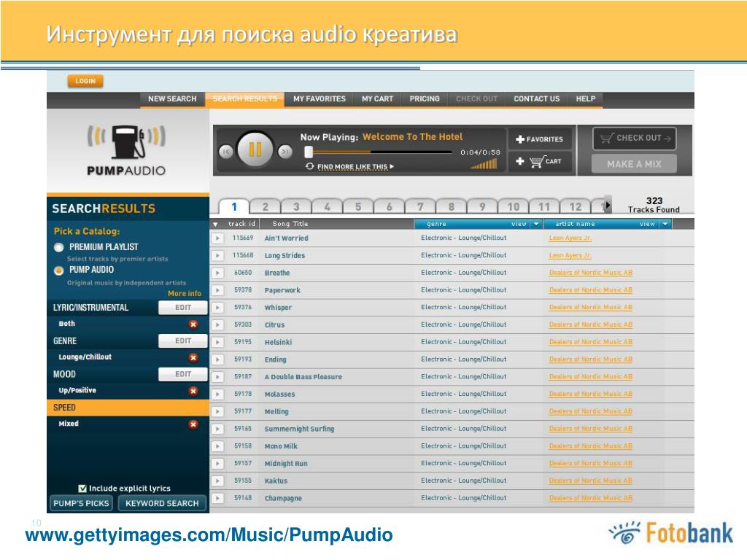Go to results page 5
The image size is (747, 560).
pos(358,206)
